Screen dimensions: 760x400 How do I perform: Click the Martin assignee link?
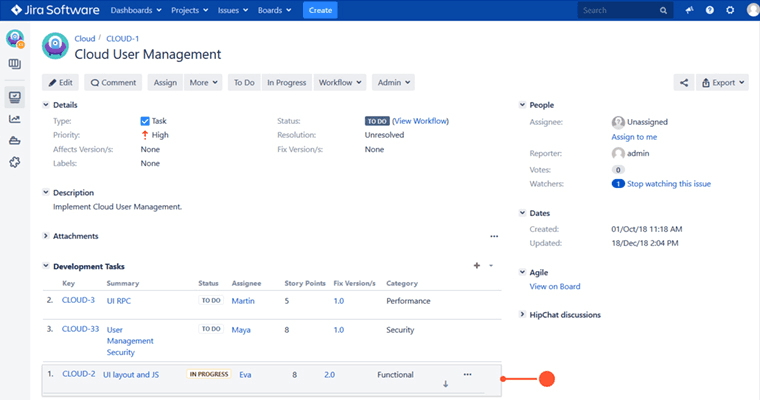coord(243,301)
